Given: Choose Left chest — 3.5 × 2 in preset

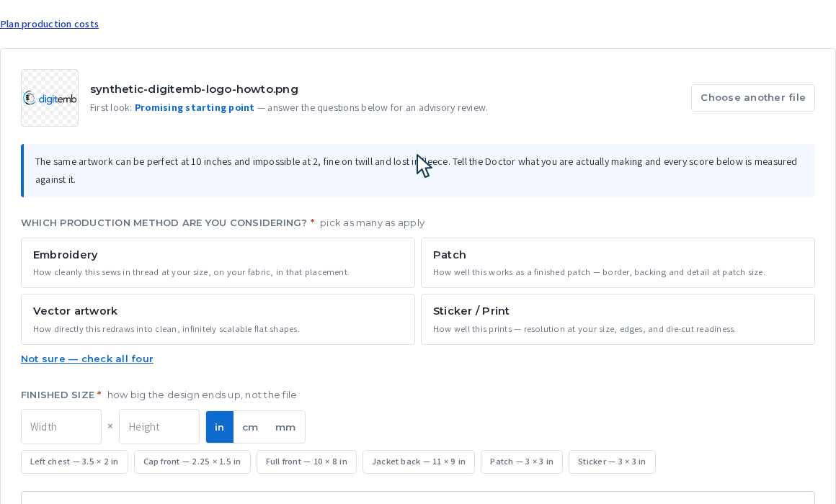Looking at the screenshot, I should point(74,462).
